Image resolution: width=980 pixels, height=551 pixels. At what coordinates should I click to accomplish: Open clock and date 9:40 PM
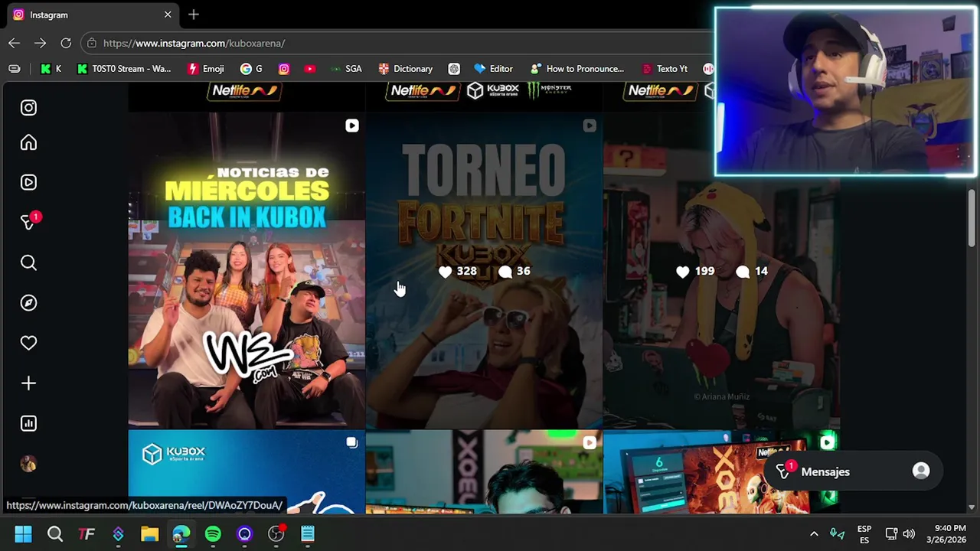pyautogui.click(x=946, y=533)
